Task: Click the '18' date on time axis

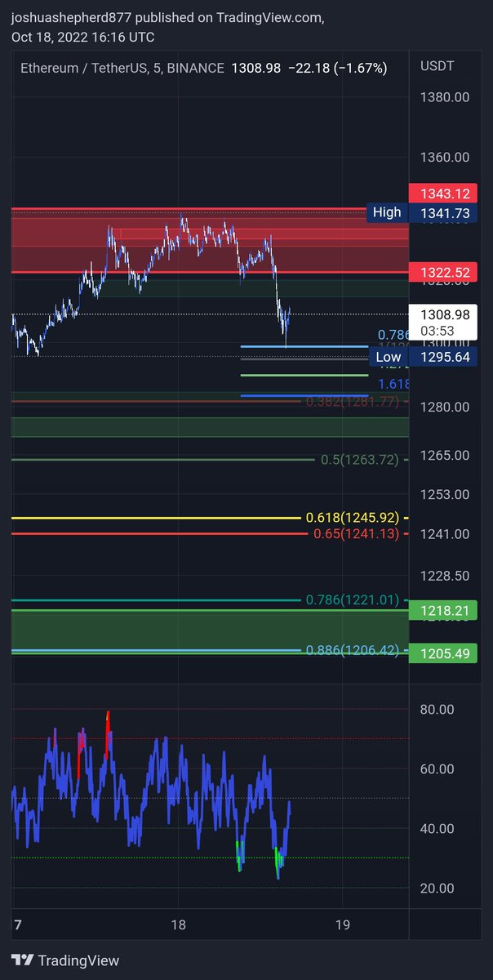Action: click(x=179, y=925)
